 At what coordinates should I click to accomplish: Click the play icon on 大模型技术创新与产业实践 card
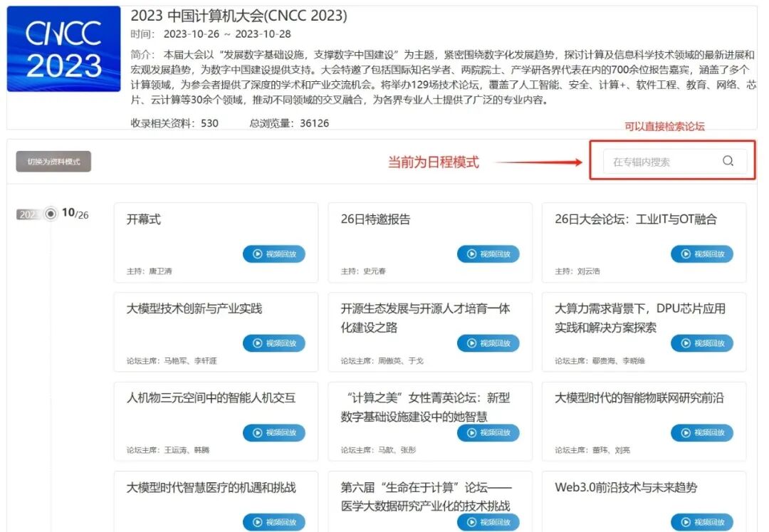257,343
